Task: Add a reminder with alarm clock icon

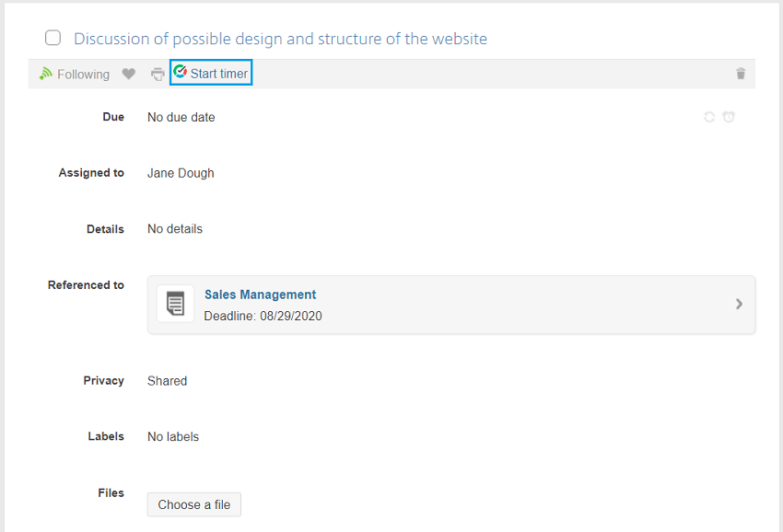Action: click(x=729, y=117)
